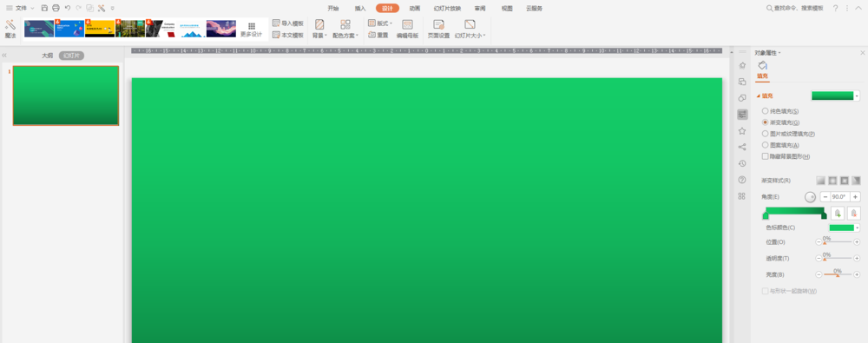Open the quick access toolbar customize arrow
The image size is (868, 343).
tap(112, 9)
